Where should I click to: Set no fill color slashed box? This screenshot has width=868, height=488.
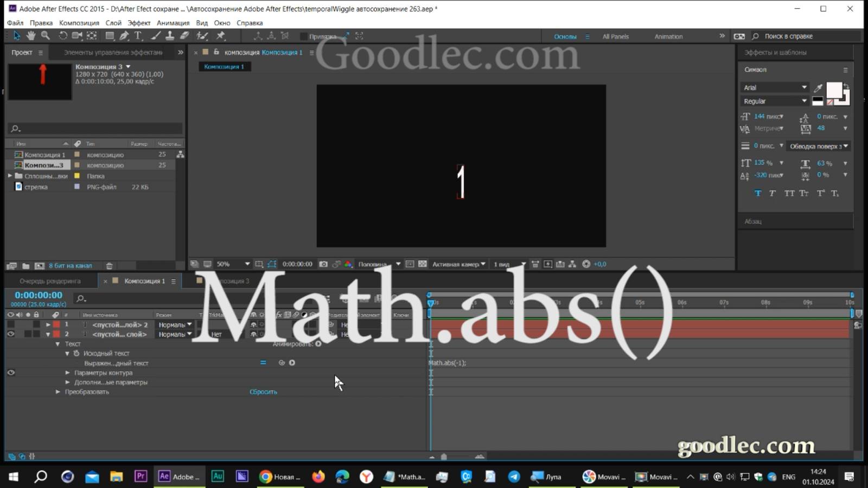click(x=829, y=102)
